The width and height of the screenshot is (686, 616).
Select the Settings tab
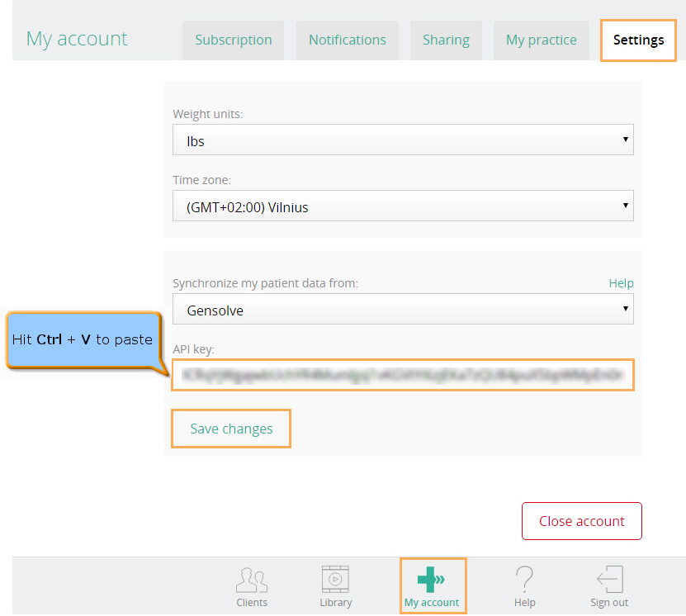coord(638,40)
